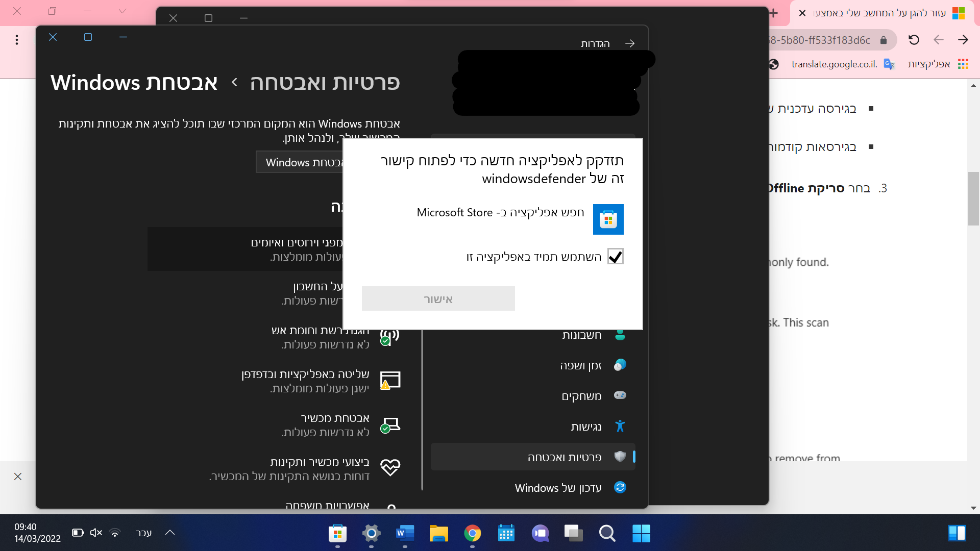Open File Explorer from taskbar
The width and height of the screenshot is (980, 551).
pyautogui.click(x=438, y=534)
